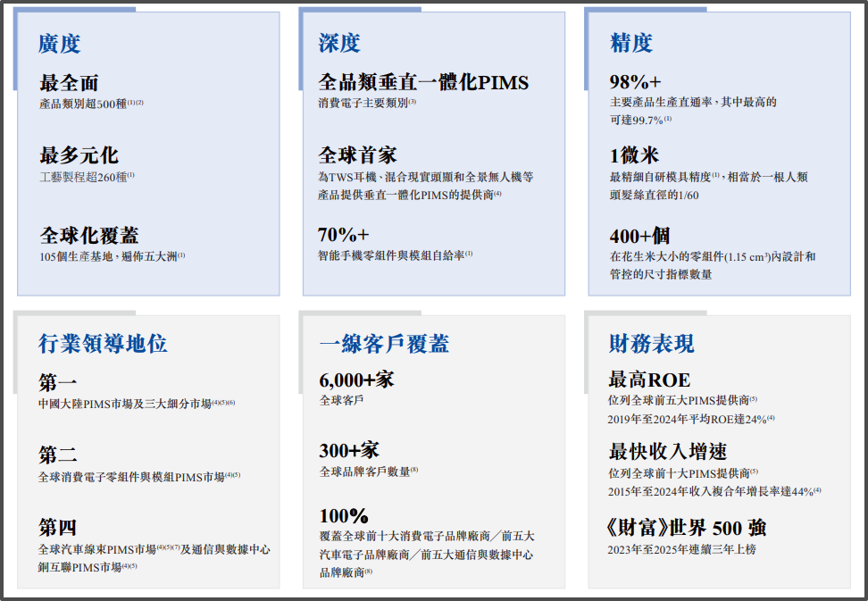Click the 400+個 figure

pos(639,236)
